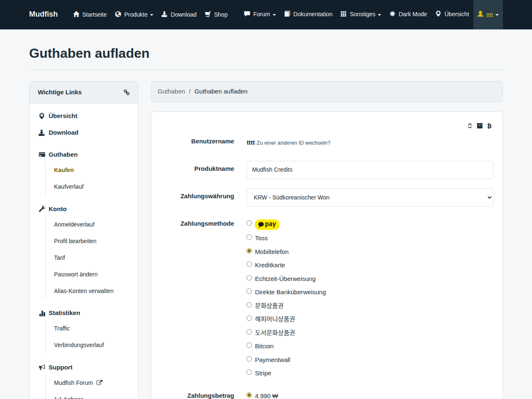The image size is (532, 399).
Task: Click the yellow Kakao pay logo
Action: 267,224
